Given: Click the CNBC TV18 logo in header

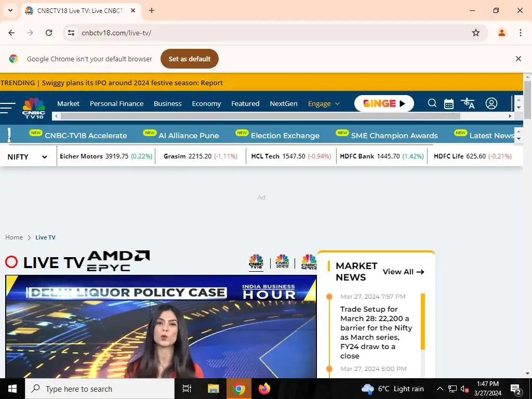Looking at the screenshot, I should 34,108.
